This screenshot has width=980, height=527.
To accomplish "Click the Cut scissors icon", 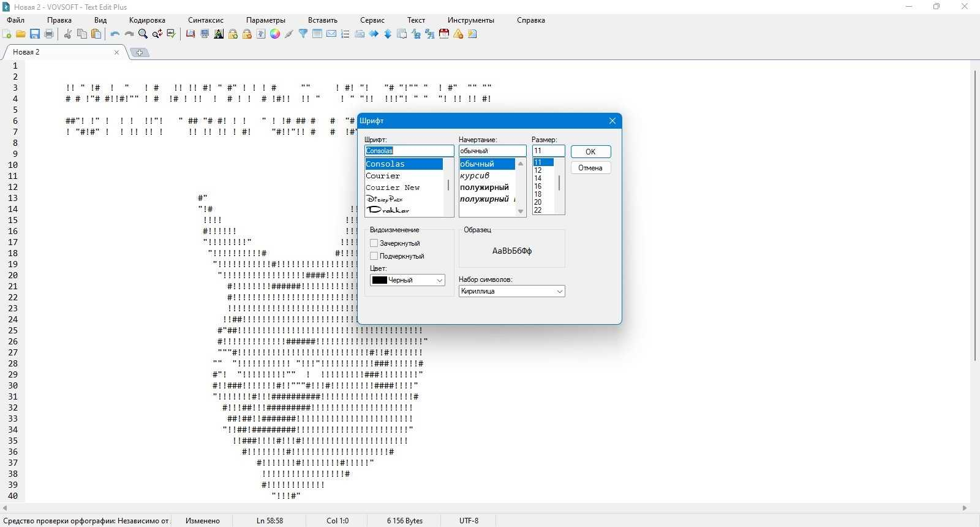I will (x=68, y=34).
